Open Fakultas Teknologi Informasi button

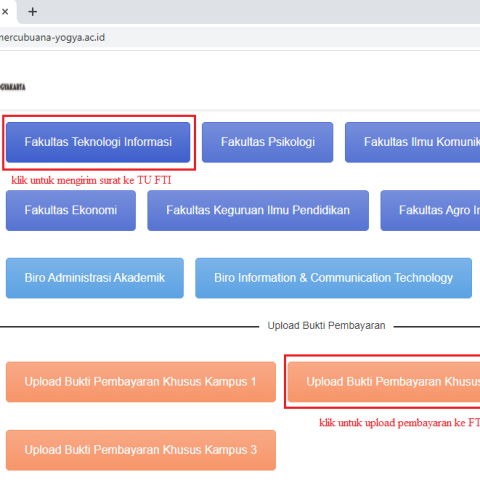(x=98, y=142)
